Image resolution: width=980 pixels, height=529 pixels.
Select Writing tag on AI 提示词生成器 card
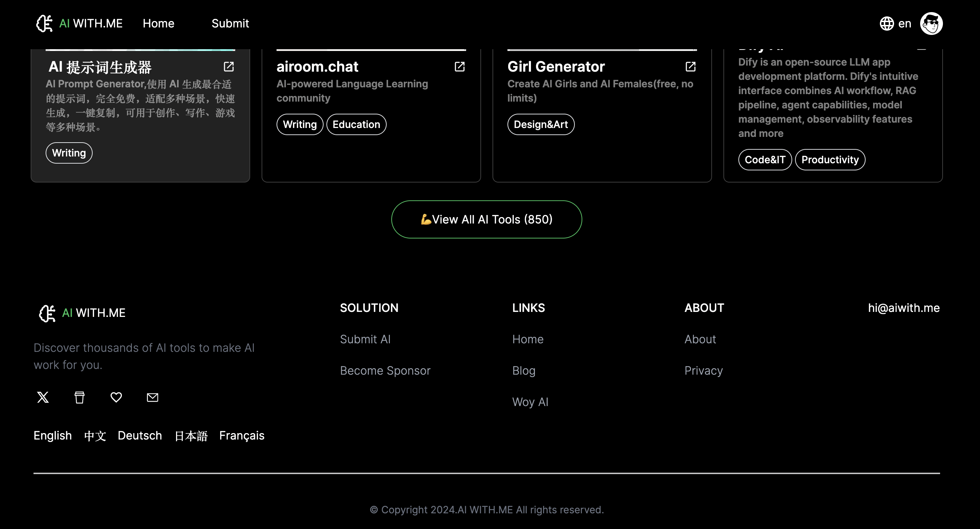click(x=69, y=153)
